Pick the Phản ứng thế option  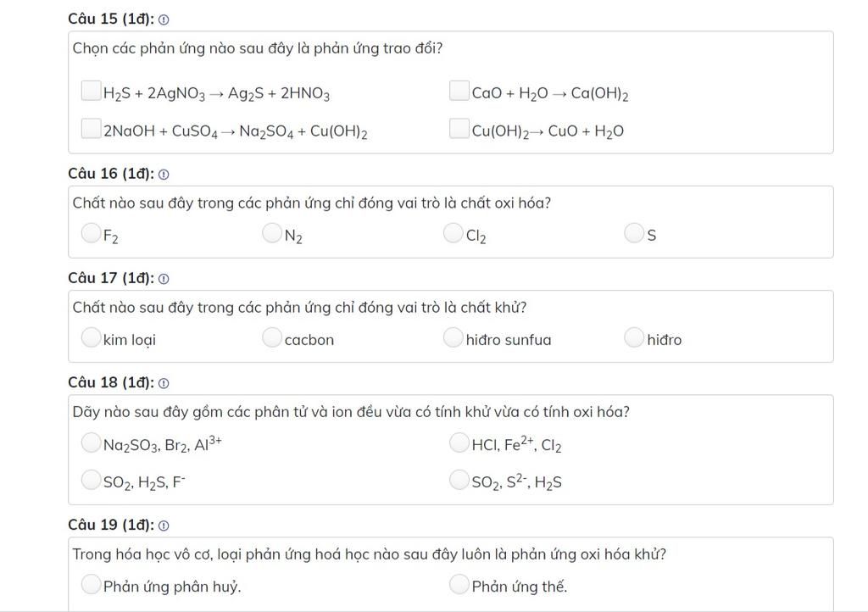tap(459, 584)
